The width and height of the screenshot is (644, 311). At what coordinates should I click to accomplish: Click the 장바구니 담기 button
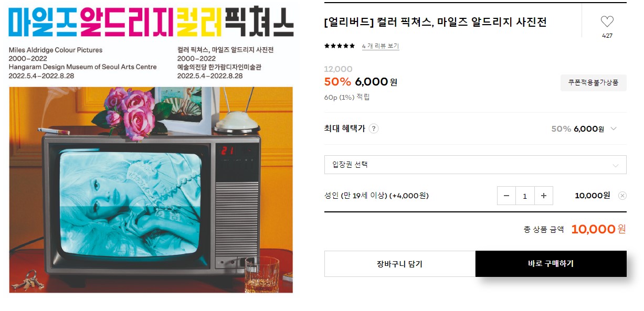click(400, 264)
